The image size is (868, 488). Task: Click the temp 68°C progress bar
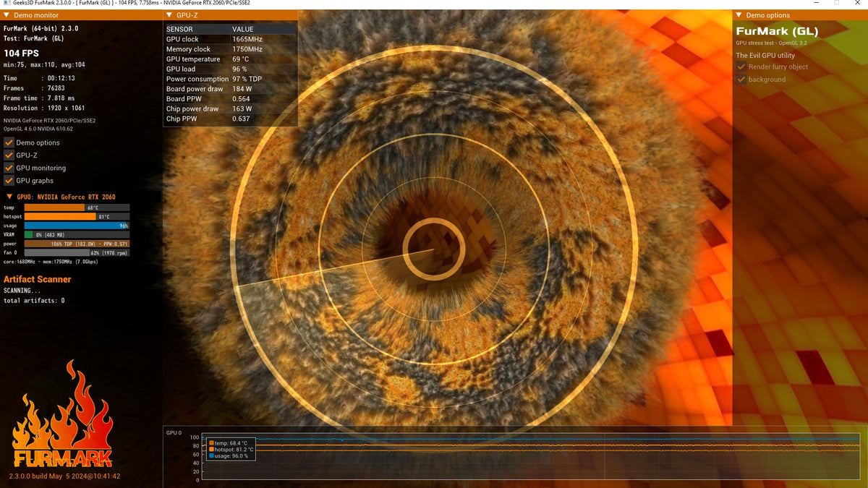click(x=77, y=207)
